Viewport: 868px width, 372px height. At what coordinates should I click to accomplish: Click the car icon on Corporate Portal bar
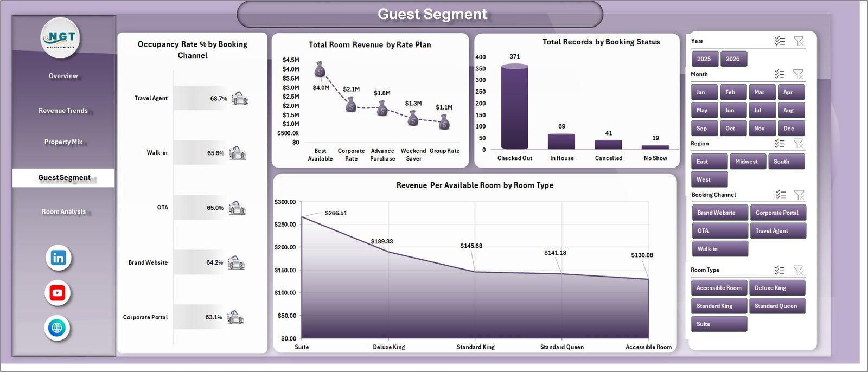click(235, 317)
